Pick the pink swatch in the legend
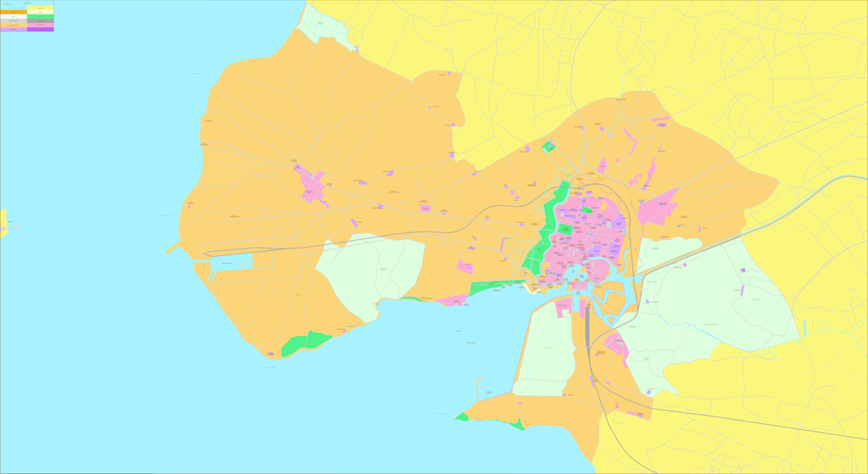 [x=41, y=25]
